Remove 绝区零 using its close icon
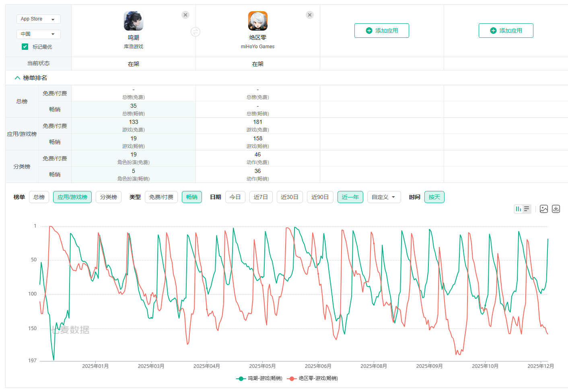The height and width of the screenshot is (392, 568). coord(310,15)
